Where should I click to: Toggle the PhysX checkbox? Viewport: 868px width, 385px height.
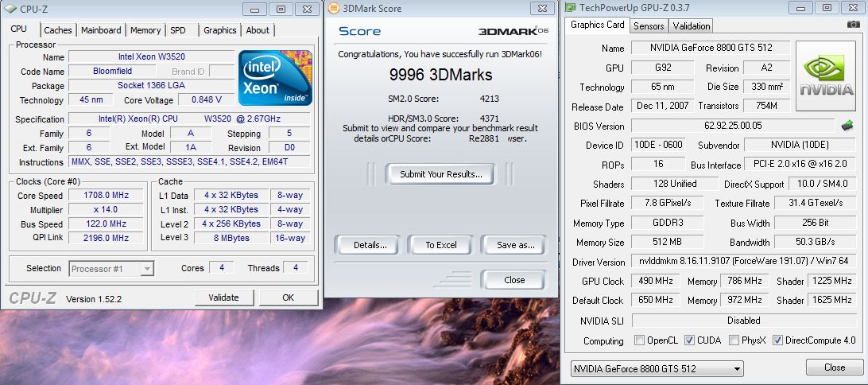(x=734, y=340)
